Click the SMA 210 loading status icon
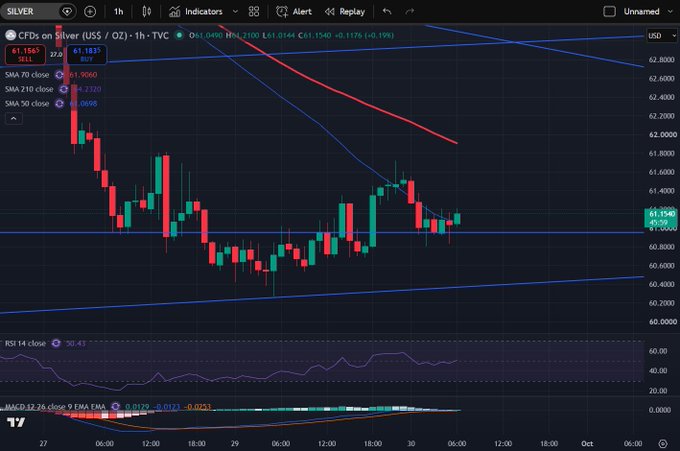The width and height of the screenshot is (680, 451). click(63, 89)
